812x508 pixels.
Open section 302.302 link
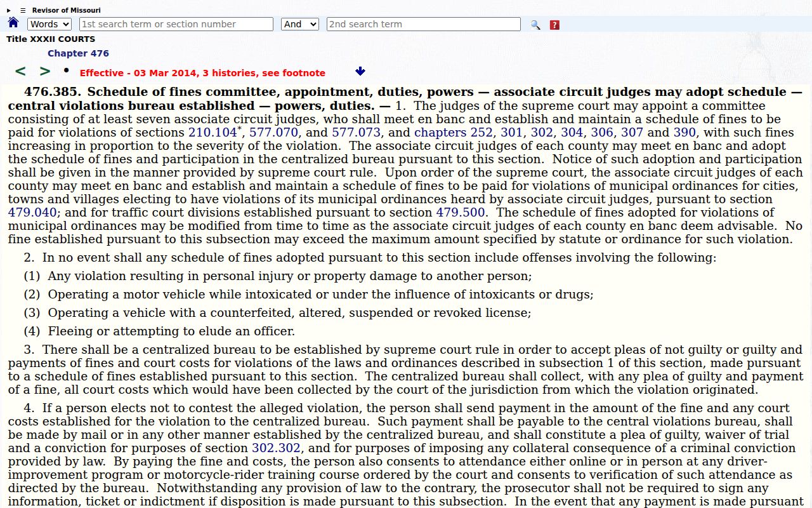(276, 448)
